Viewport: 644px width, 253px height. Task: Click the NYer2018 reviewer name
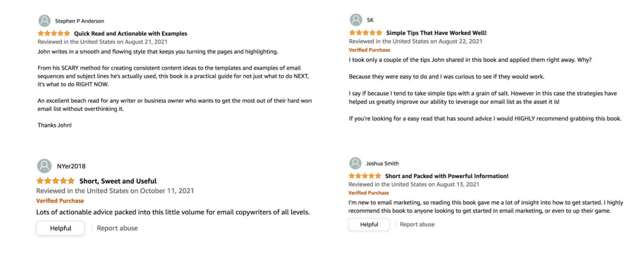pyautogui.click(x=71, y=166)
